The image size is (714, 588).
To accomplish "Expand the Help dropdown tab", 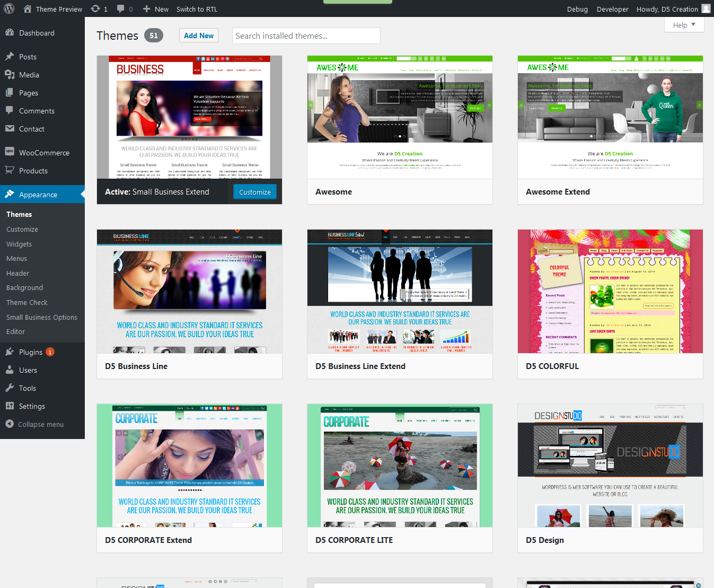I will pos(684,25).
